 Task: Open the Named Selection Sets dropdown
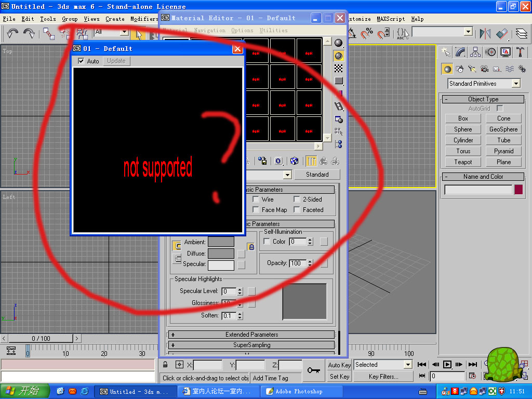click(x=468, y=32)
